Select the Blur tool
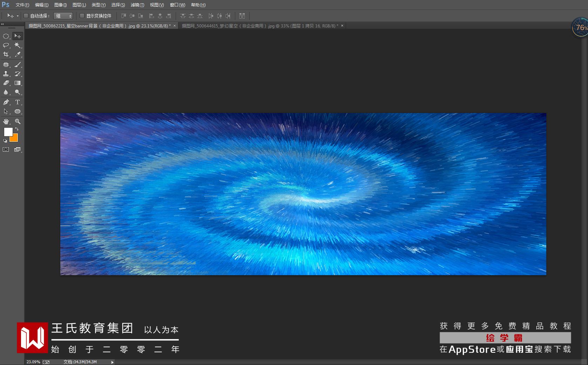This screenshot has width=588, height=365. pyautogui.click(x=6, y=92)
